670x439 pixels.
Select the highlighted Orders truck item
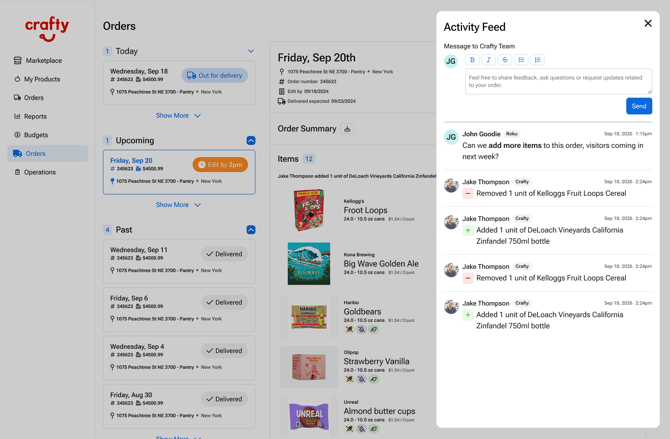pyautogui.click(x=47, y=153)
